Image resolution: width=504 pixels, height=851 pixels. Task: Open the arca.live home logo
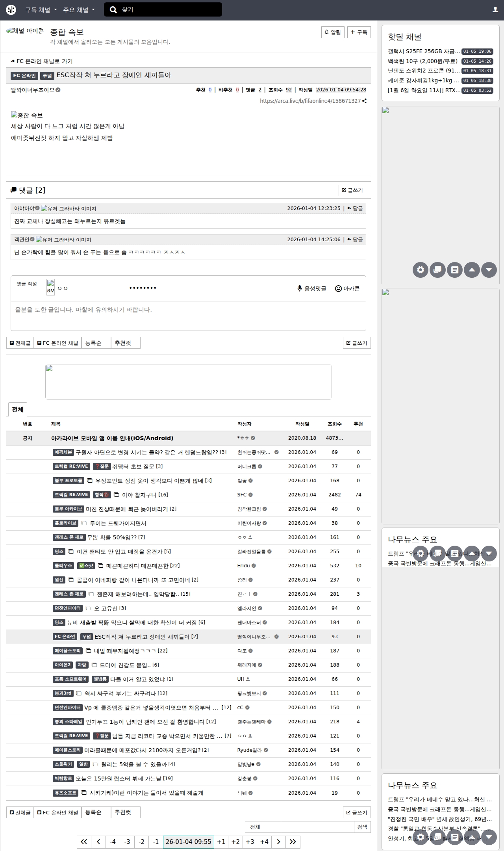pyautogui.click(x=11, y=10)
